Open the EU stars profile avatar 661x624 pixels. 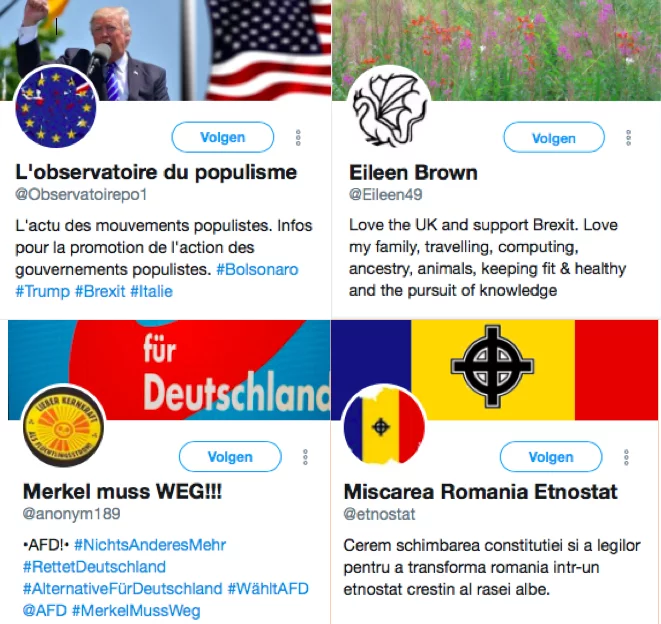pos(56,108)
